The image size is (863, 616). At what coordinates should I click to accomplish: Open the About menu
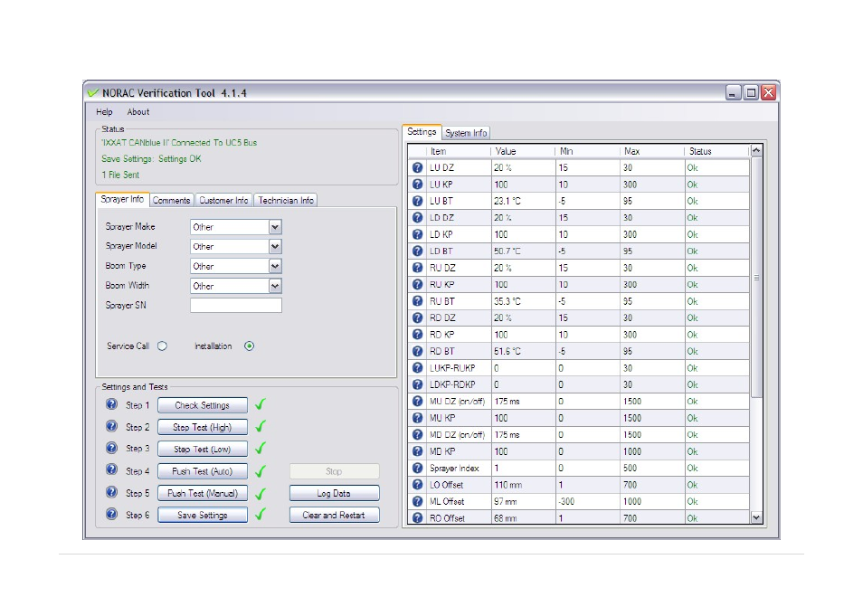click(138, 112)
